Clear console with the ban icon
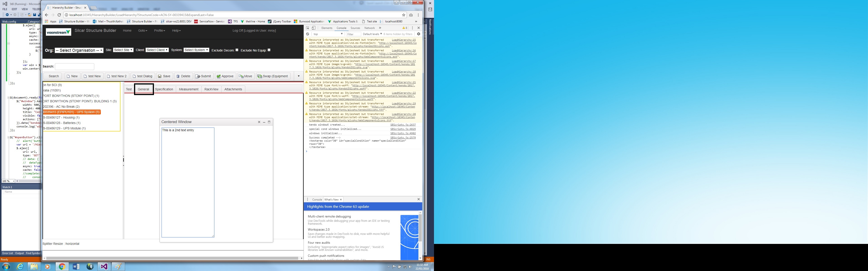The width and height of the screenshot is (868, 271). (308, 34)
